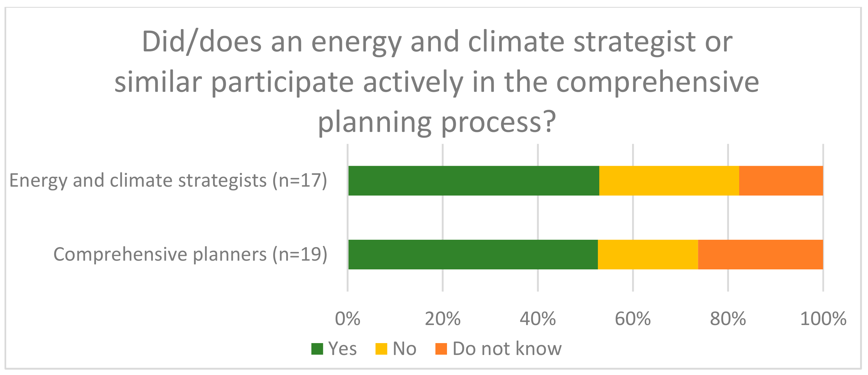Click the 60% axis tick label
The height and width of the screenshot is (375, 868).
(632, 319)
